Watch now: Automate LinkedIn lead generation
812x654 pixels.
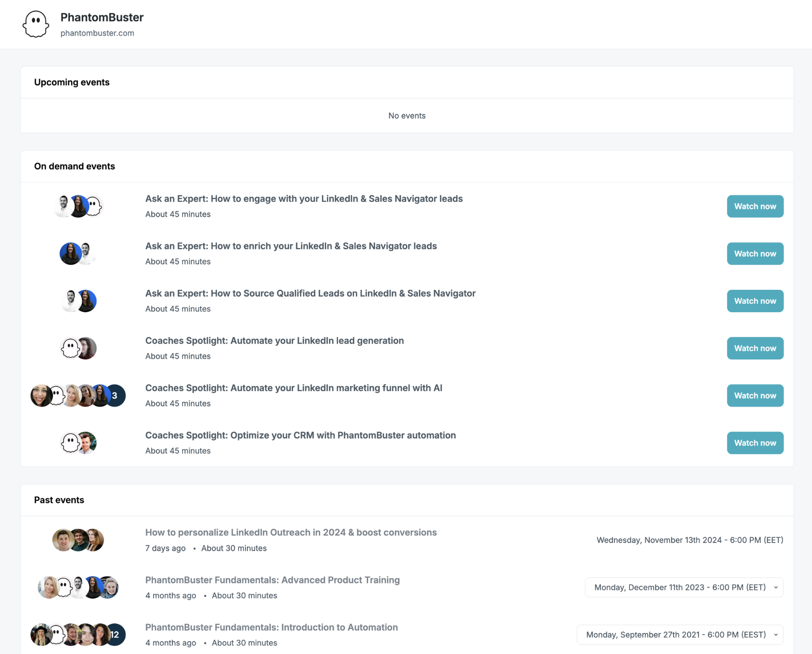[x=755, y=349]
